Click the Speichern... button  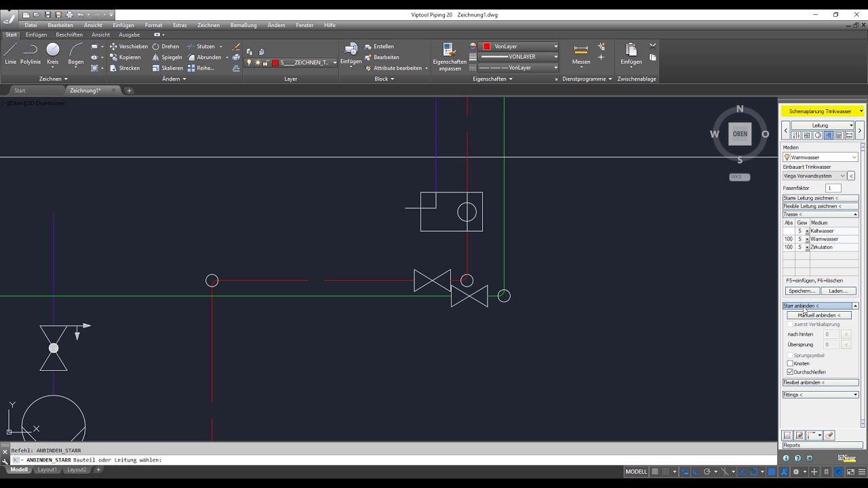[x=802, y=291]
